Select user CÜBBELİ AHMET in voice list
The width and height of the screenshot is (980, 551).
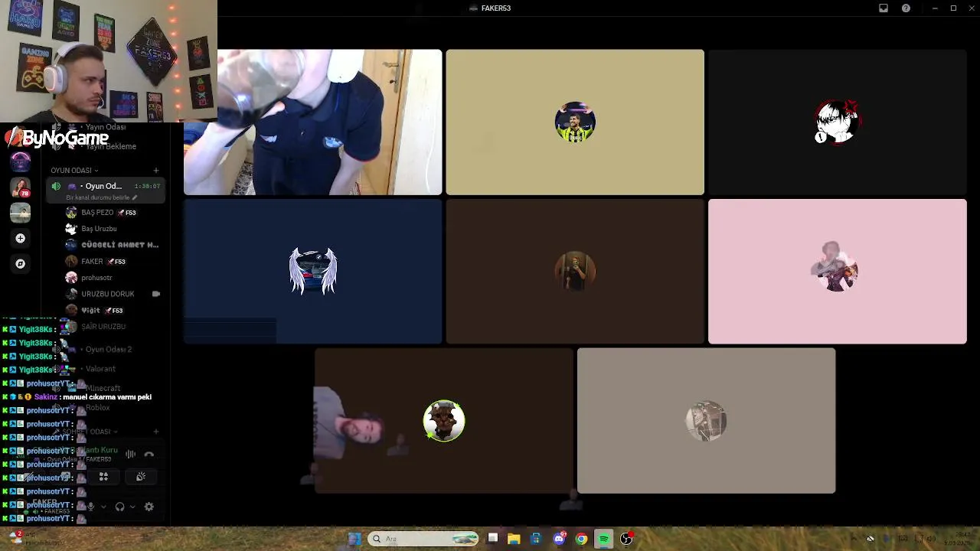point(113,245)
